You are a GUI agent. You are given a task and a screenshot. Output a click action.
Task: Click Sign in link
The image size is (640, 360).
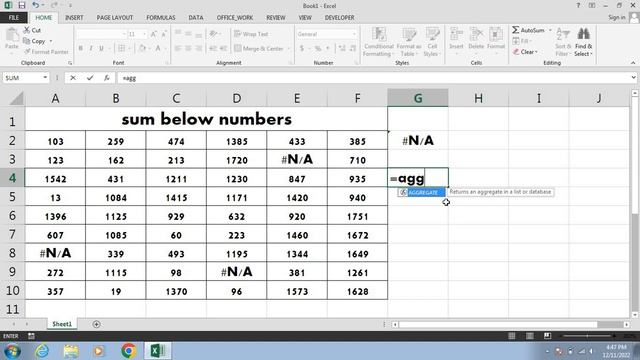click(x=617, y=17)
